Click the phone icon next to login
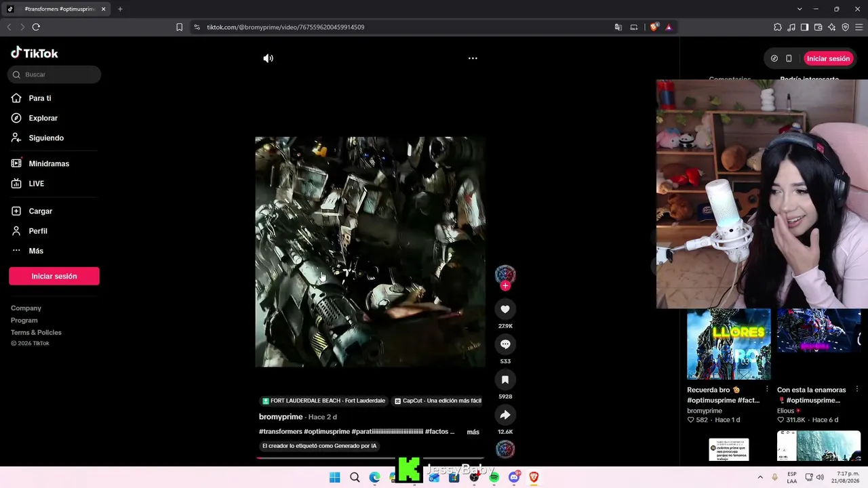 click(789, 58)
